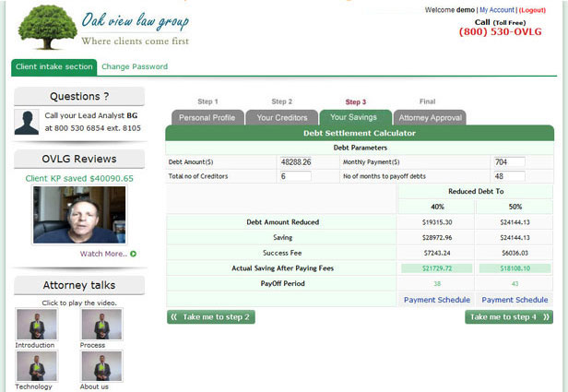The width and height of the screenshot is (568, 392).
Task: Click the Take me to step 4 button
Action: click(509, 317)
